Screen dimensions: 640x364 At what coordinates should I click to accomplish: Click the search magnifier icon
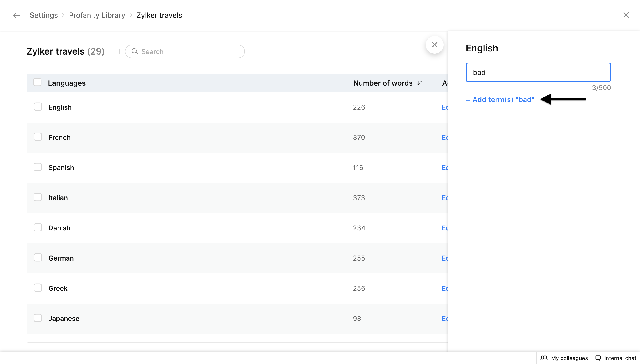tap(135, 51)
